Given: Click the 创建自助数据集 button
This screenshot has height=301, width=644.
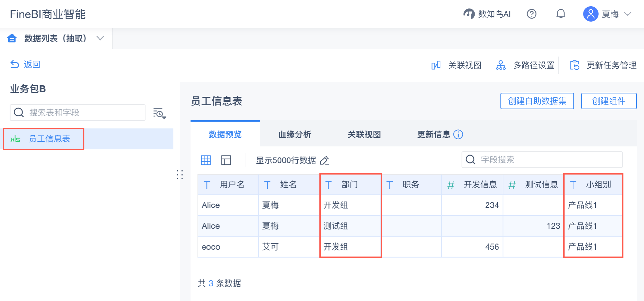Looking at the screenshot, I should (x=537, y=101).
